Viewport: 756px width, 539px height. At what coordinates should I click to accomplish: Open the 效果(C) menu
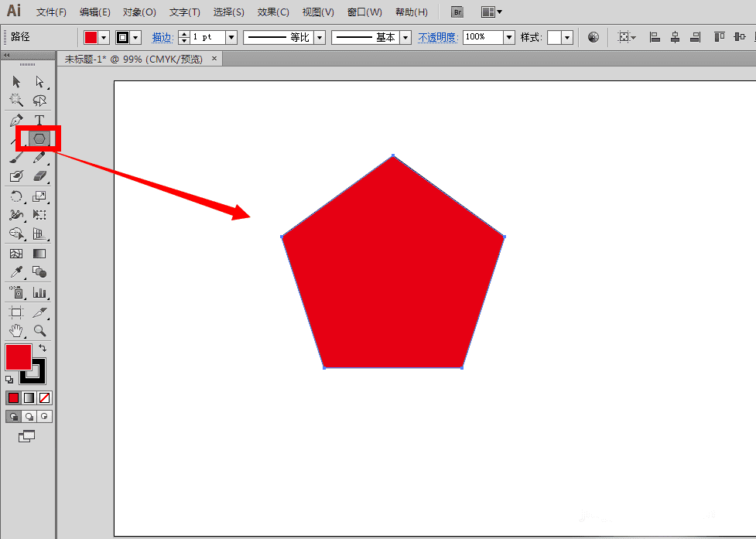(273, 12)
